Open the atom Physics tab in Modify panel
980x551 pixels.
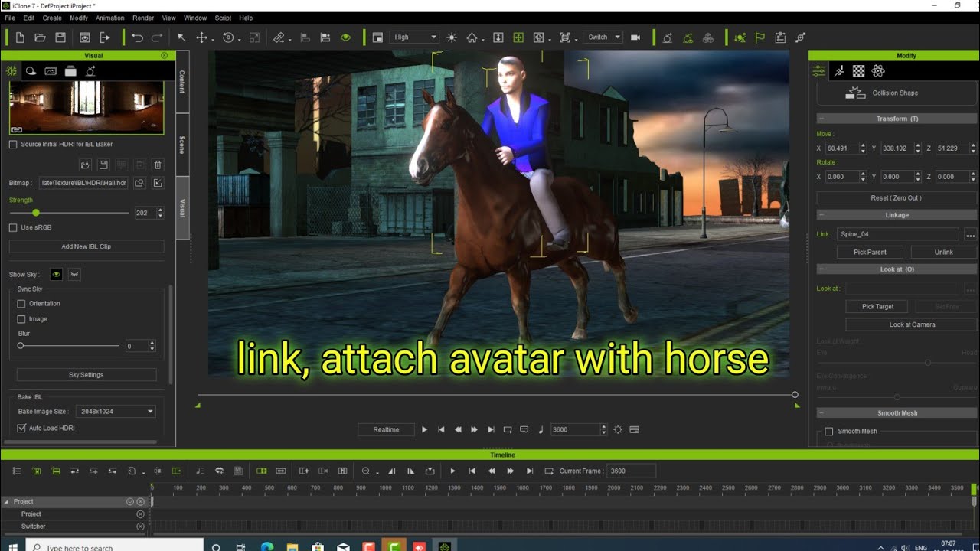pos(878,70)
